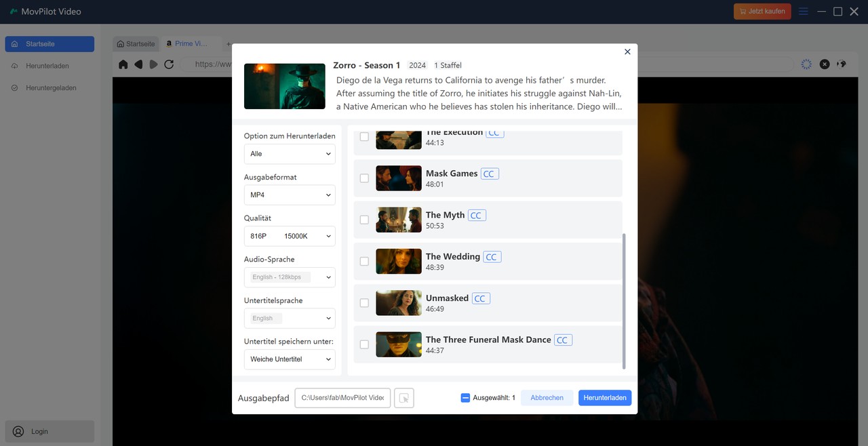
Task: Check the episode The Wedding
Action: point(364,261)
